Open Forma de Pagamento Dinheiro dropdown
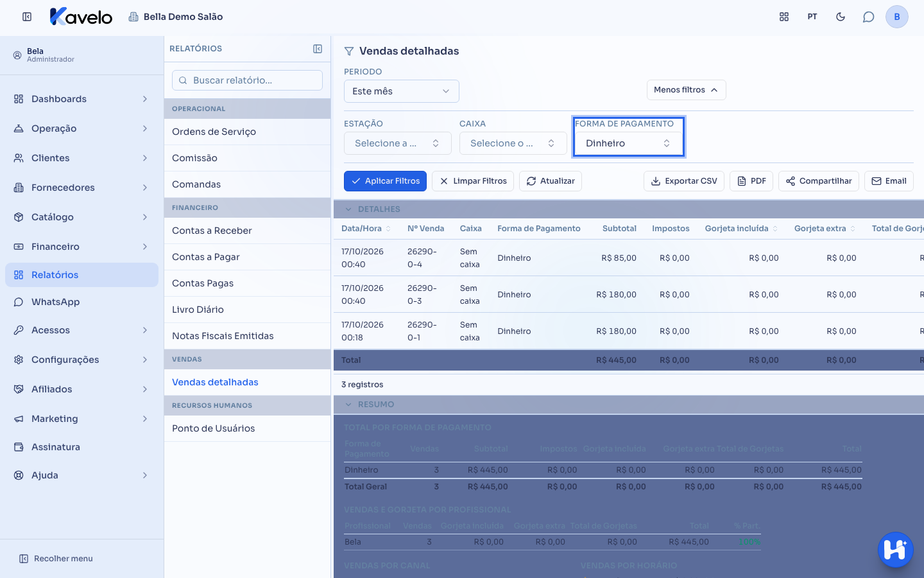 tap(629, 143)
